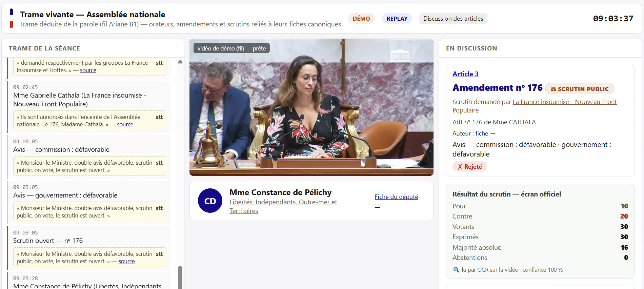Viewport: 644px width, 289px height.
Task: Click the Discussion des articles chip
Action: [x=453, y=19]
